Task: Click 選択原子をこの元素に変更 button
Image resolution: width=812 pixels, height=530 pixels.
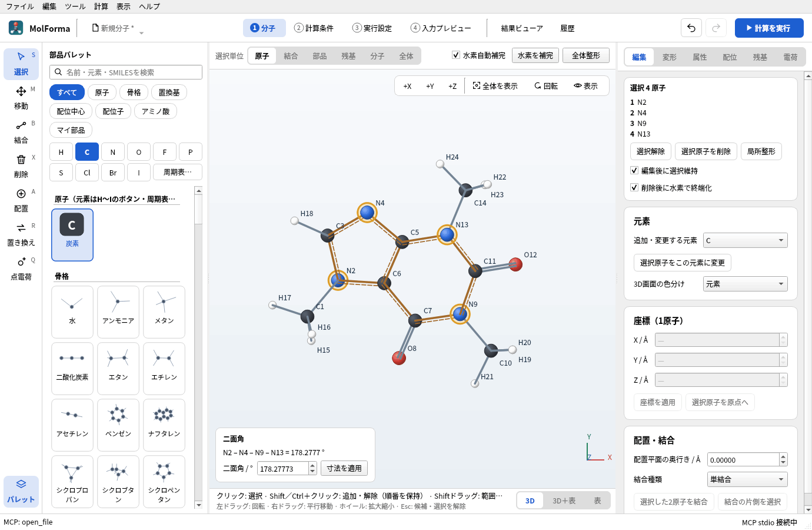Action: click(683, 263)
